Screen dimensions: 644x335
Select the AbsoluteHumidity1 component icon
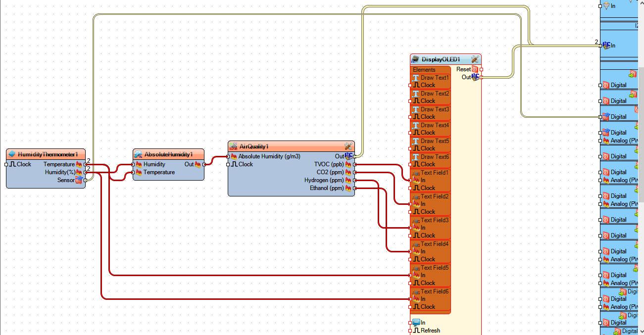click(x=139, y=154)
